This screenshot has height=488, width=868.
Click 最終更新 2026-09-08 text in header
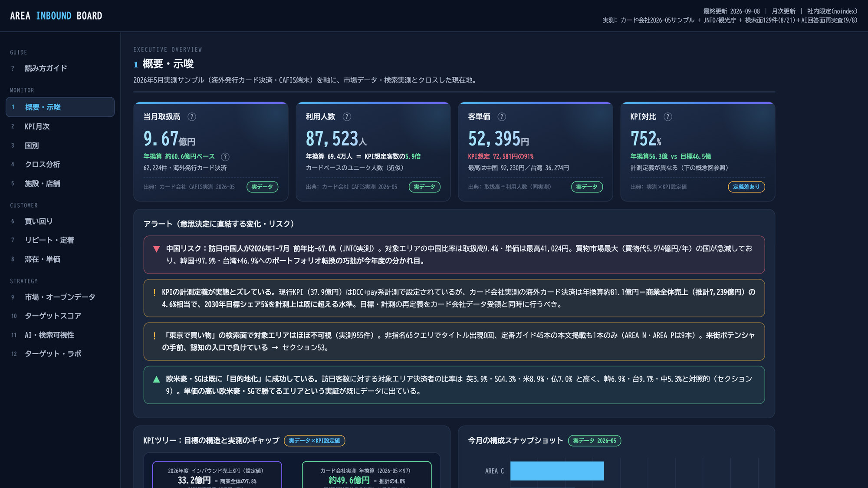(x=731, y=11)
